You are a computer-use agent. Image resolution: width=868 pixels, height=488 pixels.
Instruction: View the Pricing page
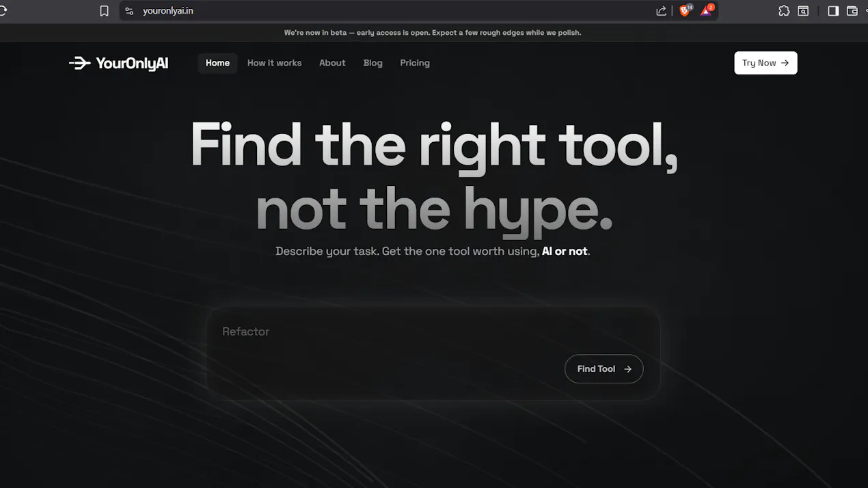pos(415,63)
